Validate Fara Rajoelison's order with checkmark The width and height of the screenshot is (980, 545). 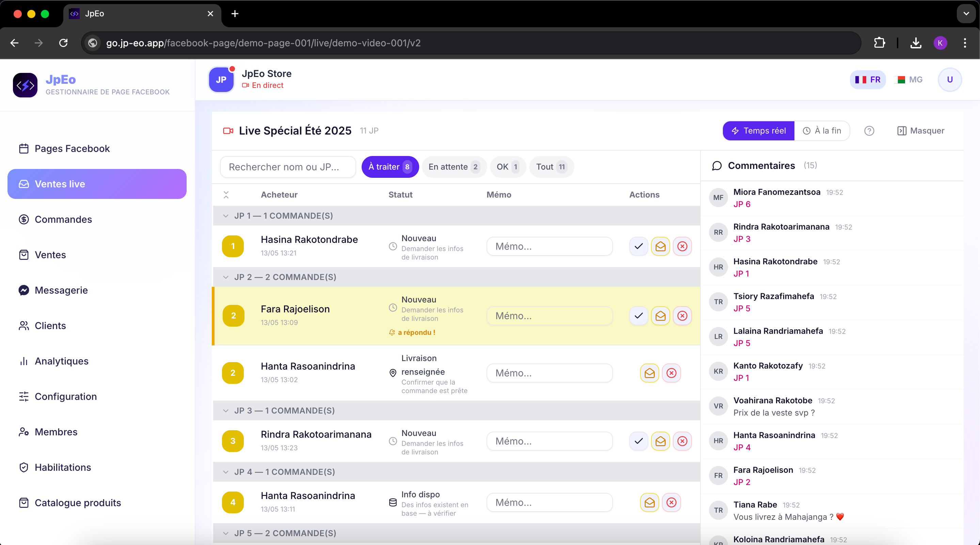(x=638, y=315)
